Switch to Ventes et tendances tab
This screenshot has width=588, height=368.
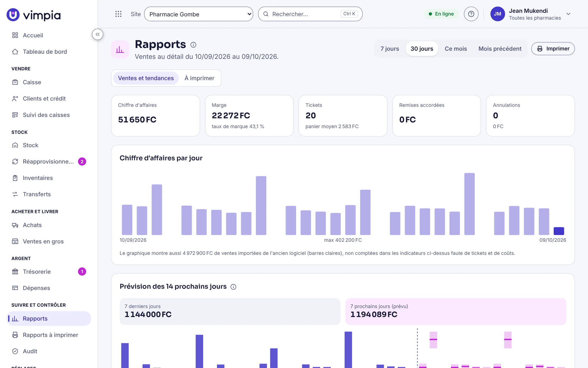pos(146,78)
